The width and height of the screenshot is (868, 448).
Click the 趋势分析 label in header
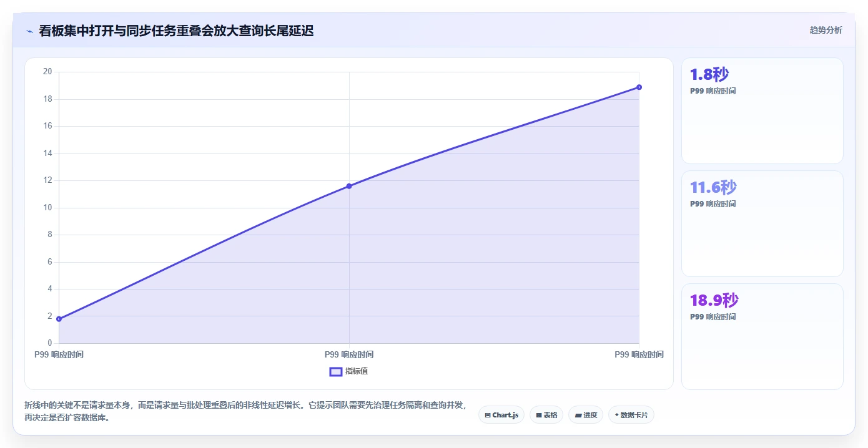pyautogui.click(x=826, y=30)
